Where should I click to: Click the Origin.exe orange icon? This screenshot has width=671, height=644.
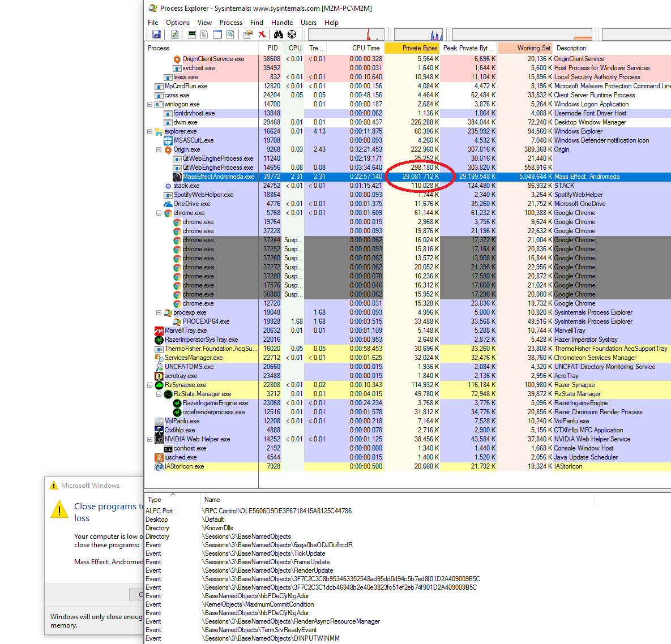pyautogui.click(x=168, y=149)
